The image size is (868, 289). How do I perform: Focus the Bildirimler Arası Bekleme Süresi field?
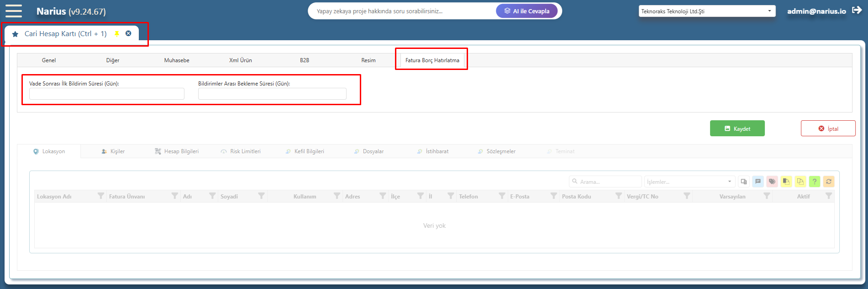272,94
